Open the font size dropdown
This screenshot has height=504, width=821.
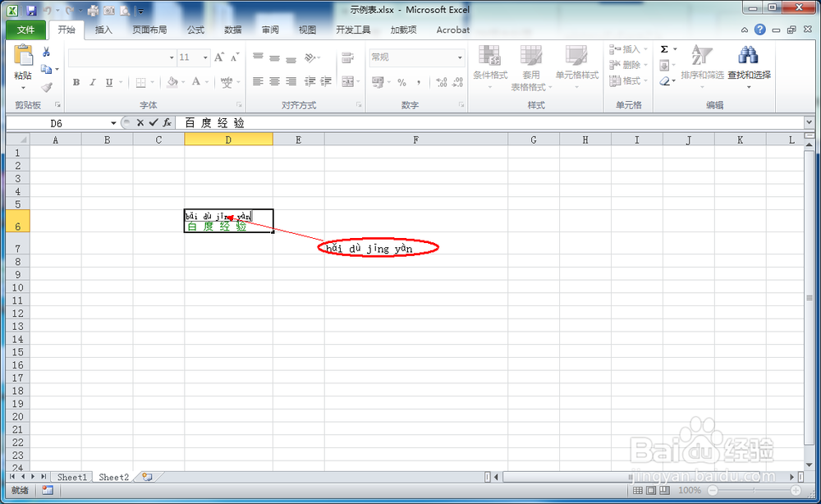(205, 57)
